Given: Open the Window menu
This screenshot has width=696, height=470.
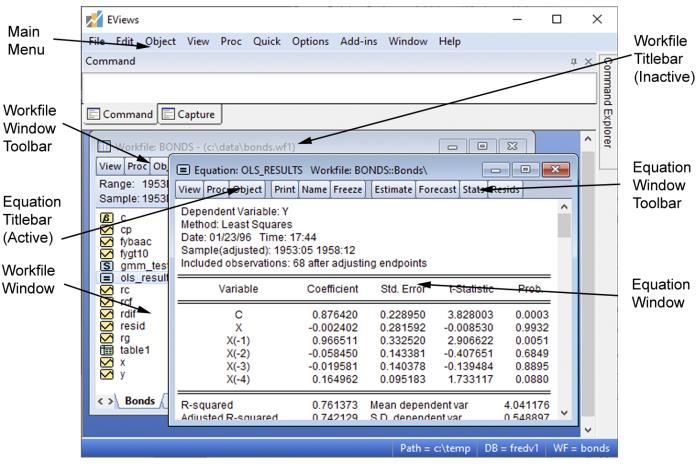Looking at the screenshot, I should (408, 41).
